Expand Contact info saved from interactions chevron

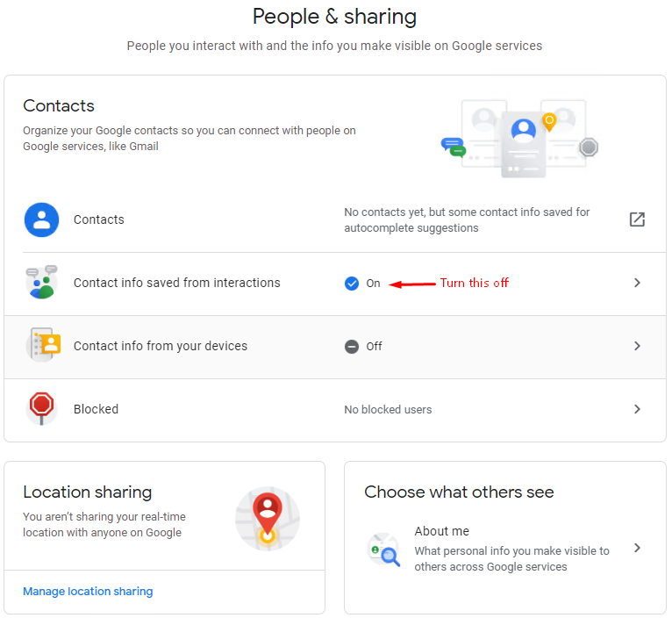637,283
